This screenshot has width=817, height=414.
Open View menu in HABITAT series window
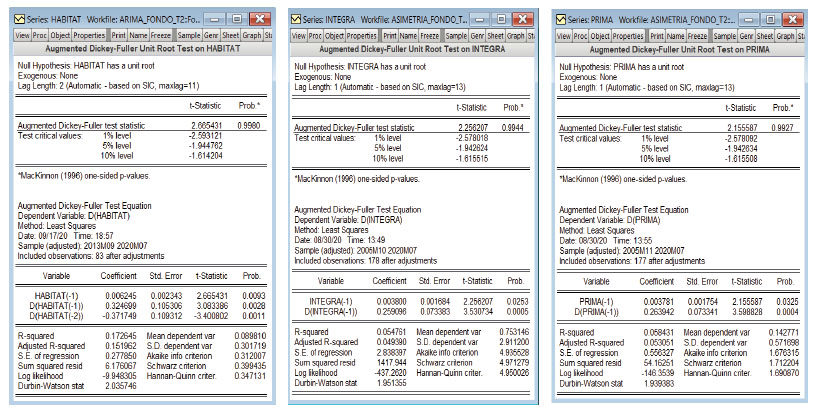pos(22,35)
